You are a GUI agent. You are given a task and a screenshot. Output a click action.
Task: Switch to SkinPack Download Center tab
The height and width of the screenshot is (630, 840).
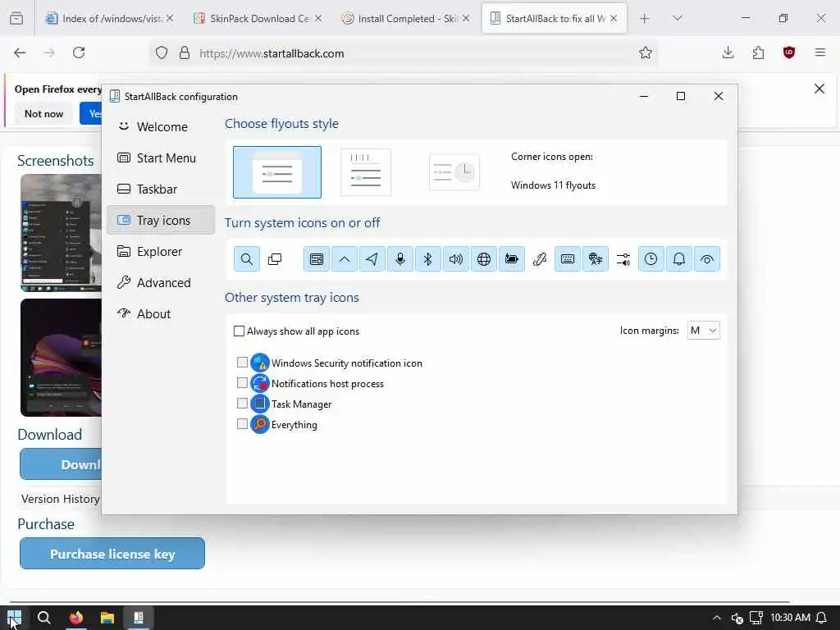click(259, 18)
